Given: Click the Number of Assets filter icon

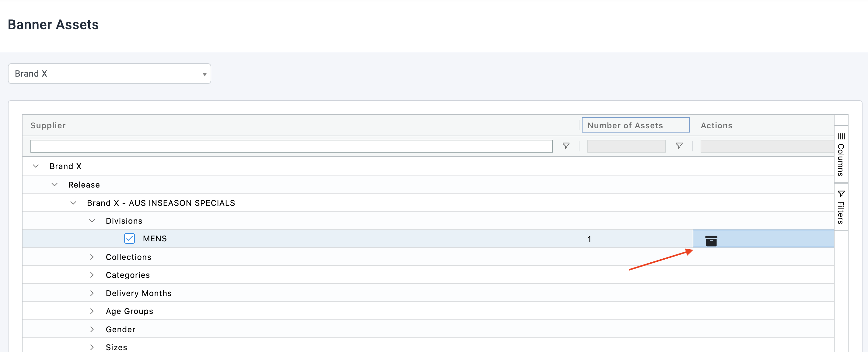Looking at the screenshot, I should tap(679, 146).
